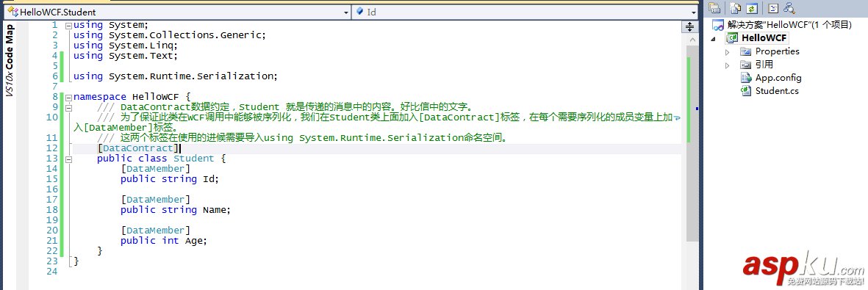Collapse the HelloWCF project node
This screenshot has height=290, width=868.
tap(713, 38)
